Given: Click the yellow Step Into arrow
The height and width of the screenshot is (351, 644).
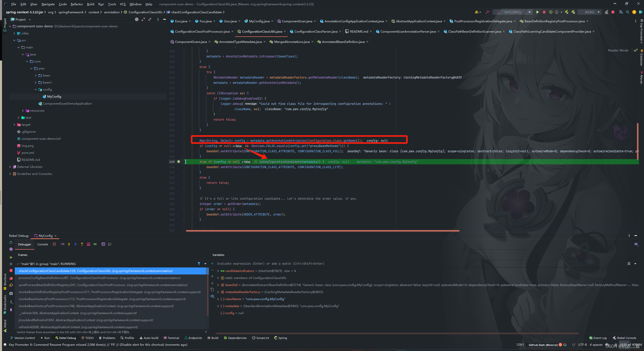Looking at the screenshot, I should pos(69,244).
